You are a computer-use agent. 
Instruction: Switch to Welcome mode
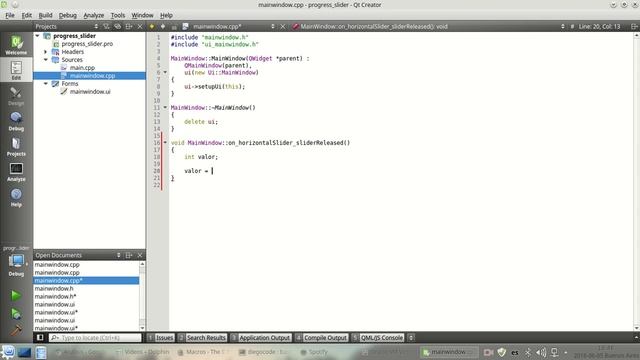click(16, 44)
